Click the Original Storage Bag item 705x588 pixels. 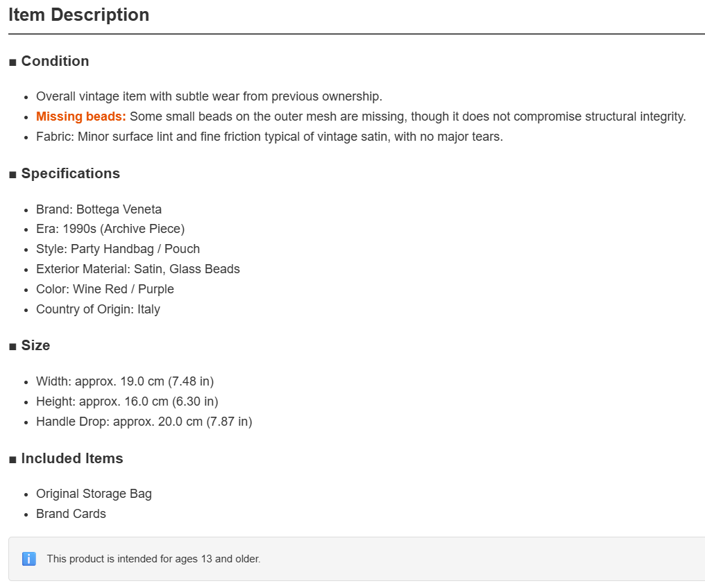click(94, 494)
